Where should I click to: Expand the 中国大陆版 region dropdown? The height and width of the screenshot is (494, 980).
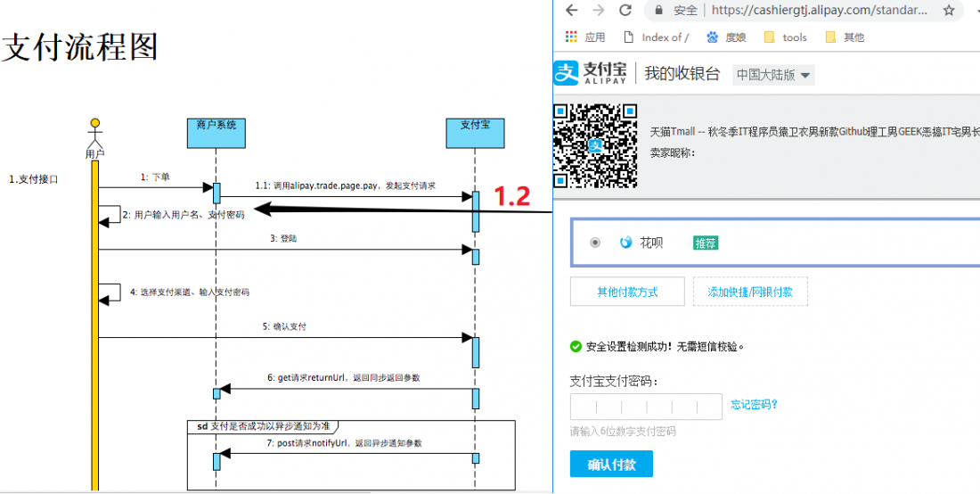tap(773, 75)
